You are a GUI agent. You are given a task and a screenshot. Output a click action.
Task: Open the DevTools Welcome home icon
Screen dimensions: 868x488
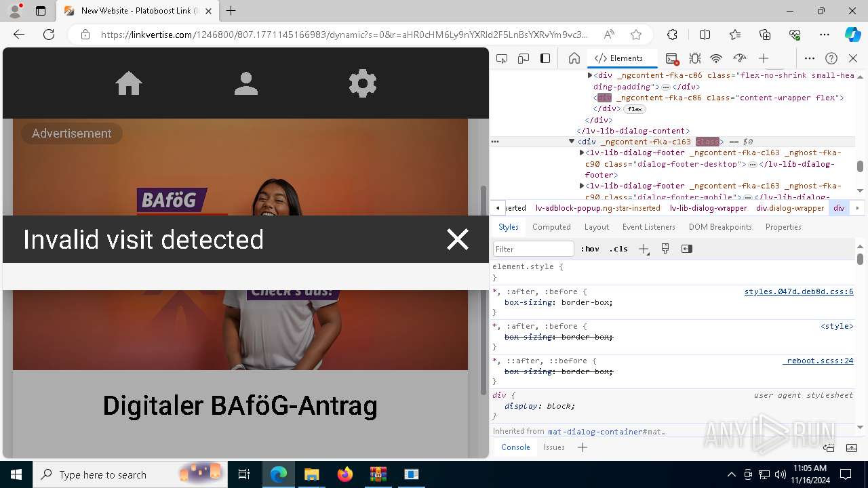pyautogui.click(x=574, y=58)
